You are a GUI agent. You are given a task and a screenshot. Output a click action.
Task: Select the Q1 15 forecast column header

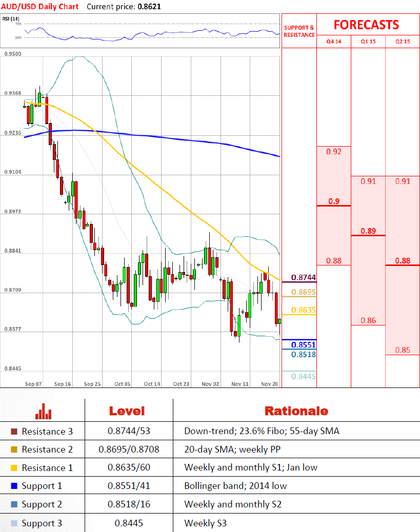pos(368,42)
